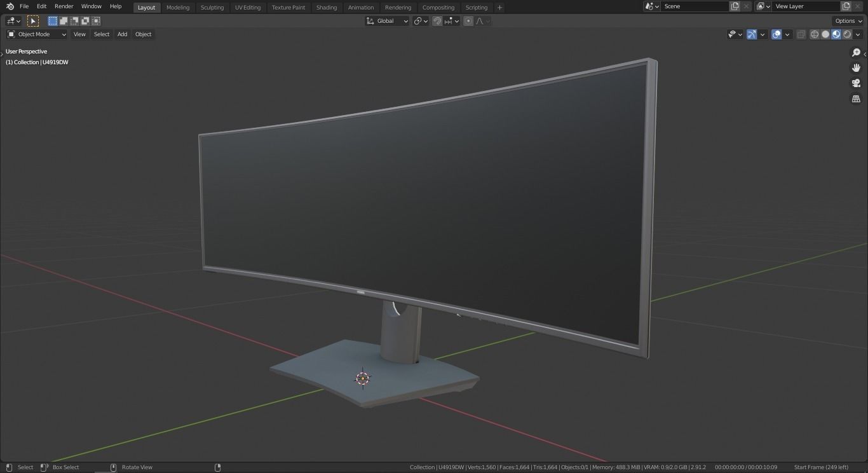This screenshot has width=868, height=473.
Task: Choose Set New Selection mode icon
Action: coord(53,21)
